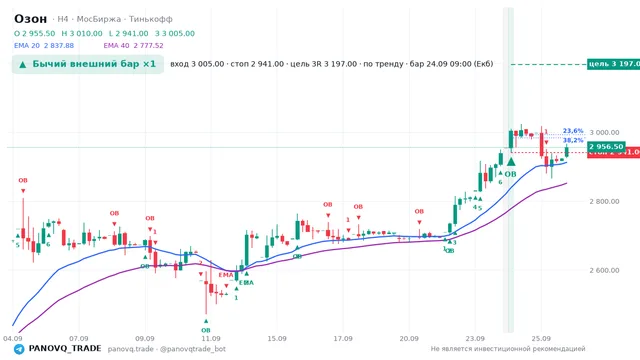The width and height of the screenshot is (640, 360).
Task: Open the @panovqtrade_bot link
Action: point(193,349)
